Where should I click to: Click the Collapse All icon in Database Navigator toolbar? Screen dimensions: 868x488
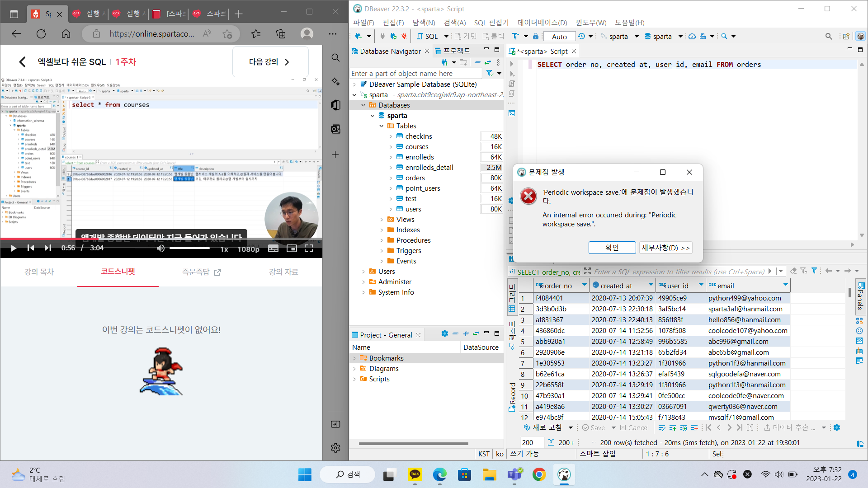[477, 62]
